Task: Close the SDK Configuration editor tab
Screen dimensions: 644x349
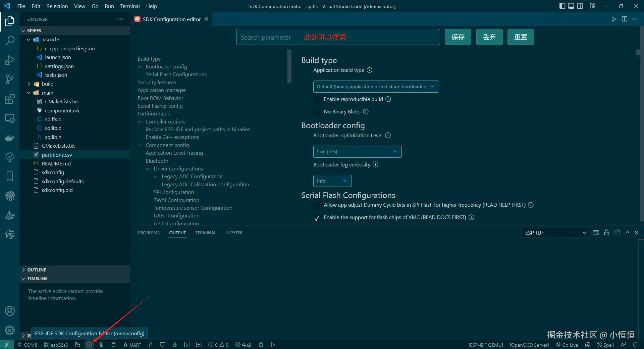Action: click(x=206, y=19)
